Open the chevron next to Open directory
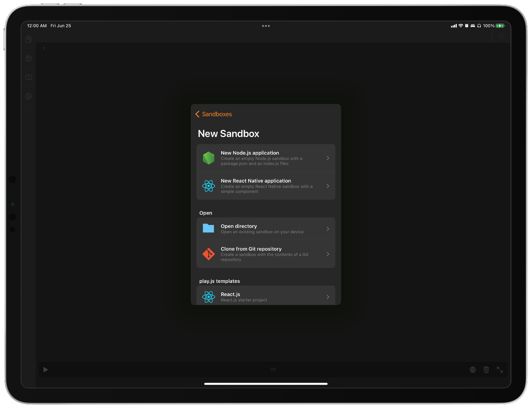 328,229
